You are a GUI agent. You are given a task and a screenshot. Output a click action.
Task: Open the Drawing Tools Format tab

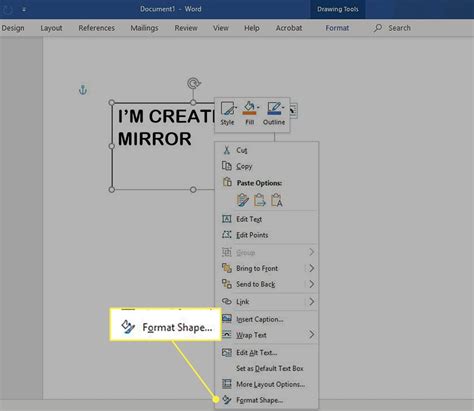click(x=337, y=28)
